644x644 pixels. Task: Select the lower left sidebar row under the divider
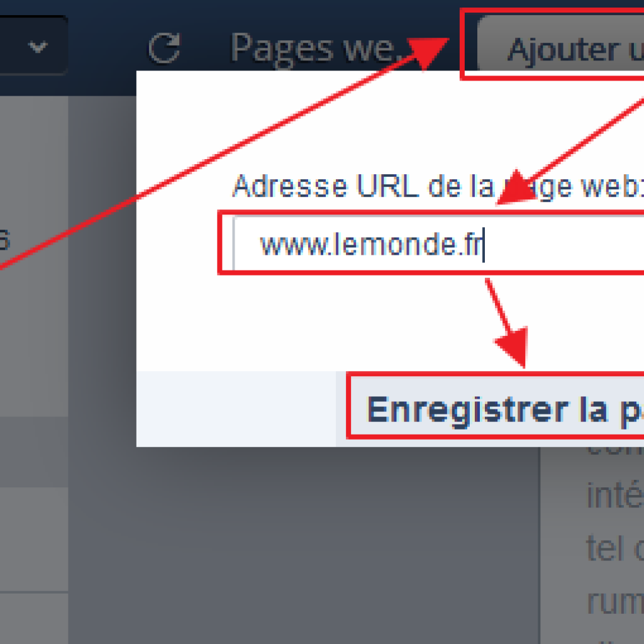(34, 619)
